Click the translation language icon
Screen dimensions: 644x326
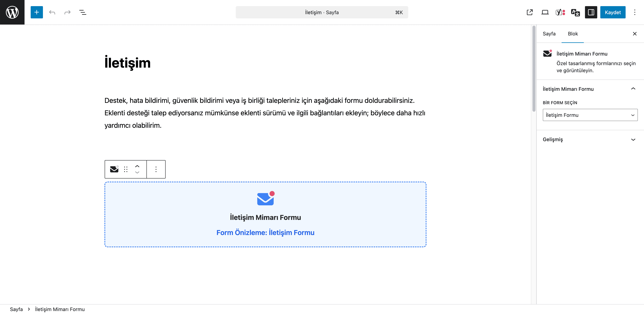pyautogui.click(x=576, y=12)
